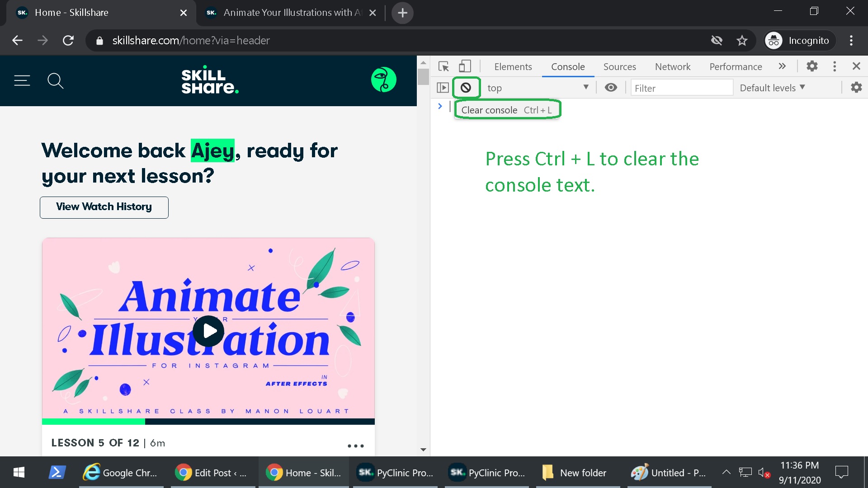Click the Animate Illustration course thumbnail
Viewport: 868px width, 488px height.
tap(208, 328)
